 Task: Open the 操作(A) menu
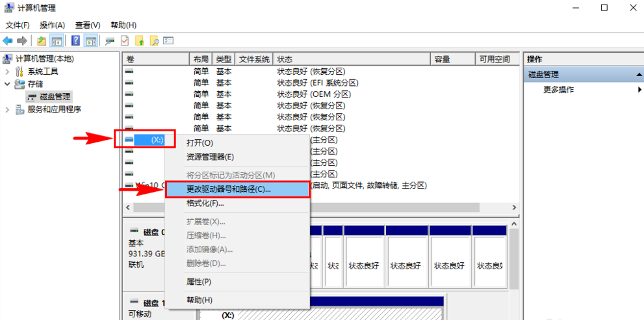[52, 25]
